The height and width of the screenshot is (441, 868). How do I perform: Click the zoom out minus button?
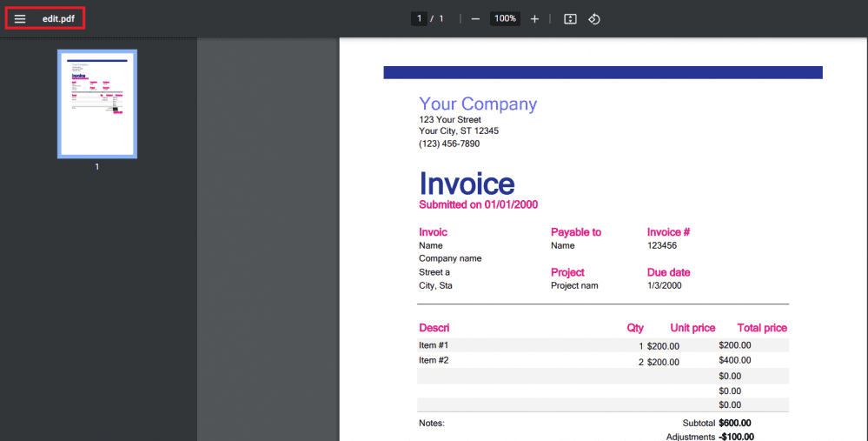(475, 19)
